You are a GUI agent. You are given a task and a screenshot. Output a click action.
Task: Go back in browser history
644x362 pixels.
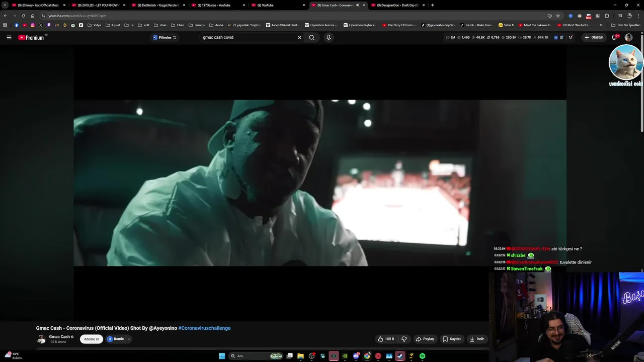point(6,16)
